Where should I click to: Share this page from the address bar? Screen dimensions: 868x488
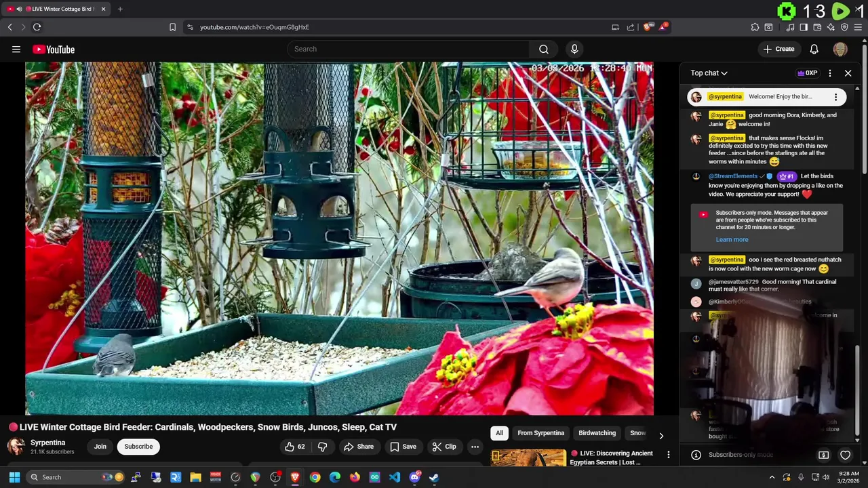[x=631, y=27]
